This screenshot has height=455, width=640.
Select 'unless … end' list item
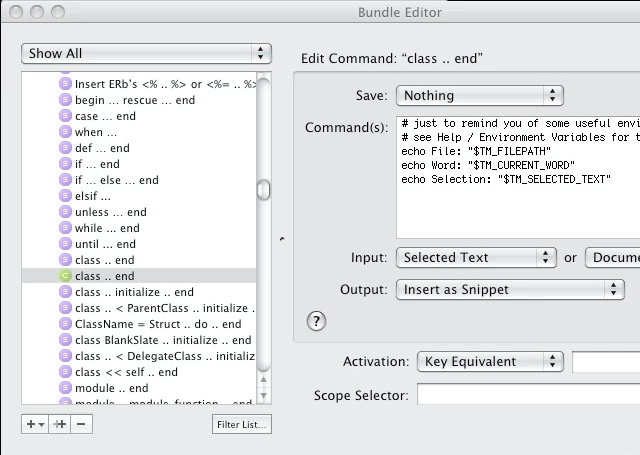pyautogui.click(x=139, y=212)
